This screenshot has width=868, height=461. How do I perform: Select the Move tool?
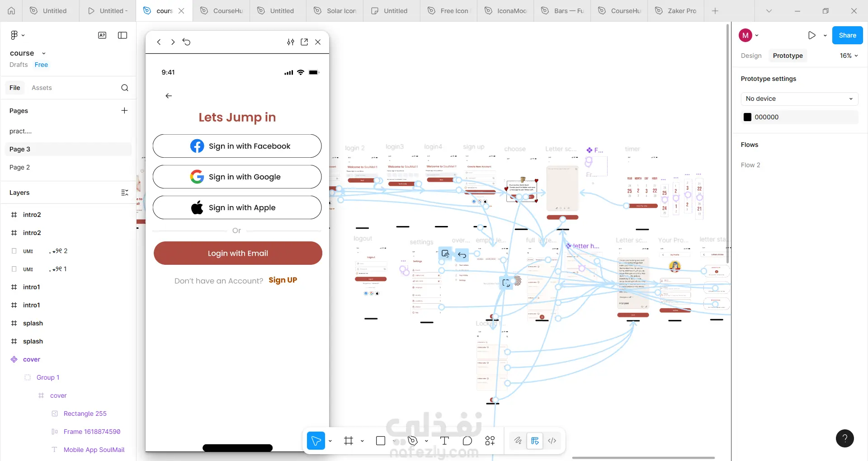tap(316, 441)
